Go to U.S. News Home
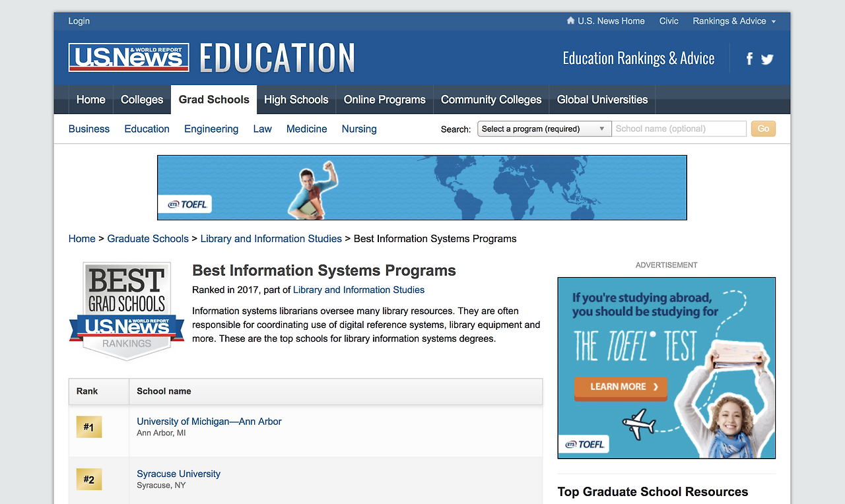 [605, 21]
